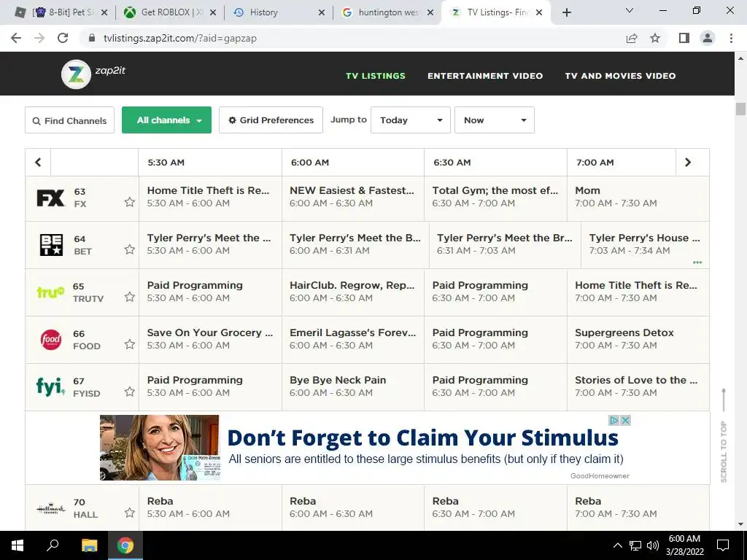Toggle the browser side panel
Viewport: 747px width, 560px height.
point(684,38)
